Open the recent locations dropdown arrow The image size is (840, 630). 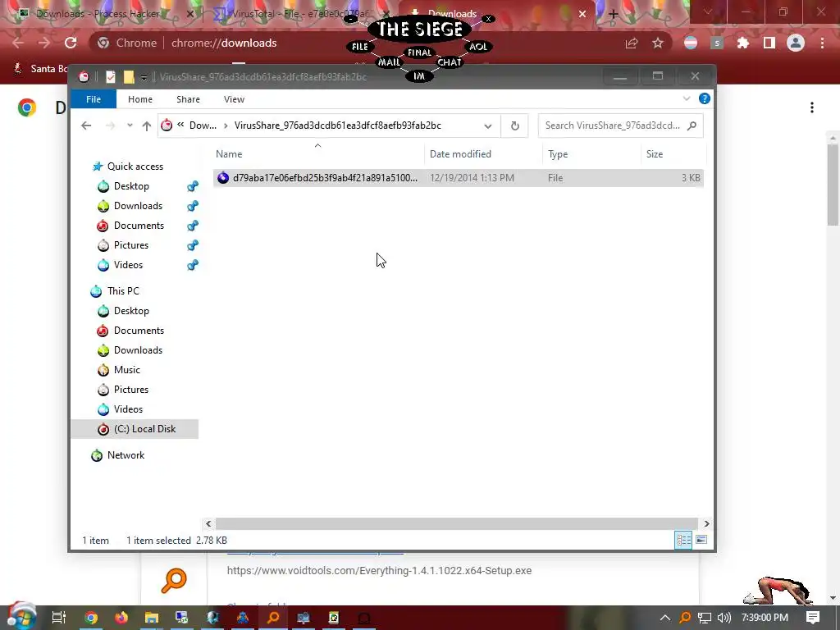tap(130, 126)
